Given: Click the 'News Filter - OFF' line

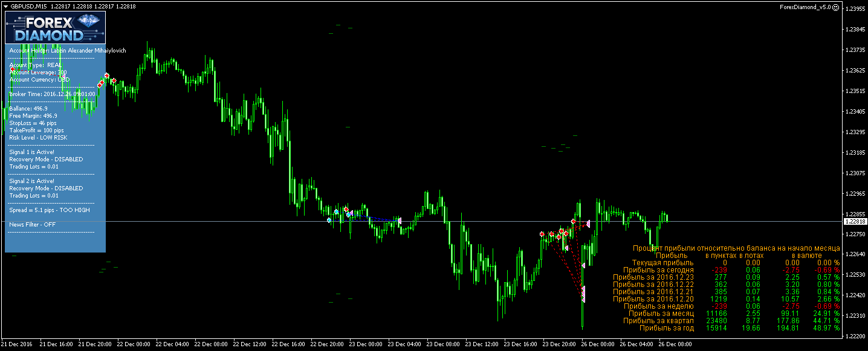Looking at the screenshot, I should click(x=32, y=225).
